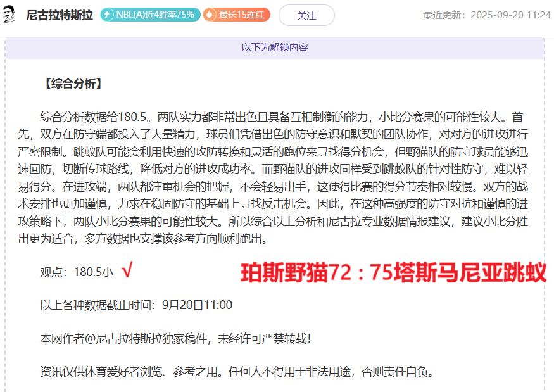Click the 最长15连红 streak badge
Viewport: 554px width, 392px height.
tap(236, 15)
